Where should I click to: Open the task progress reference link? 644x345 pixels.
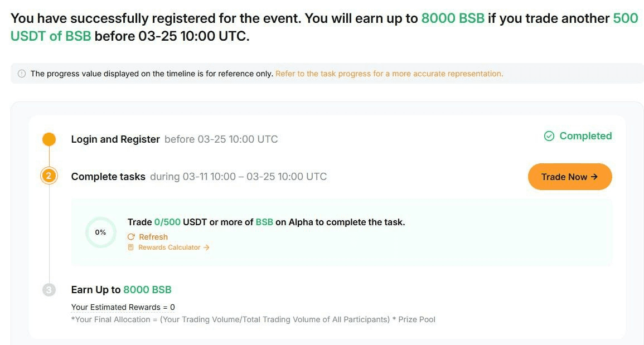pos(389,74)
